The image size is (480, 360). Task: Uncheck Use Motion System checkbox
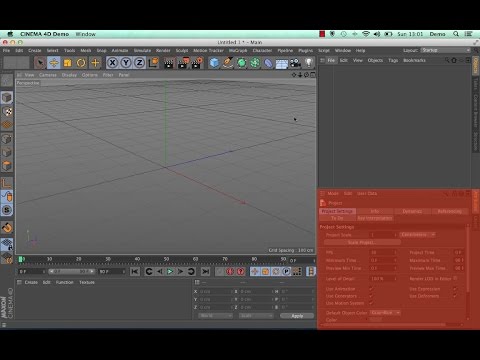[x=371, y=303]
